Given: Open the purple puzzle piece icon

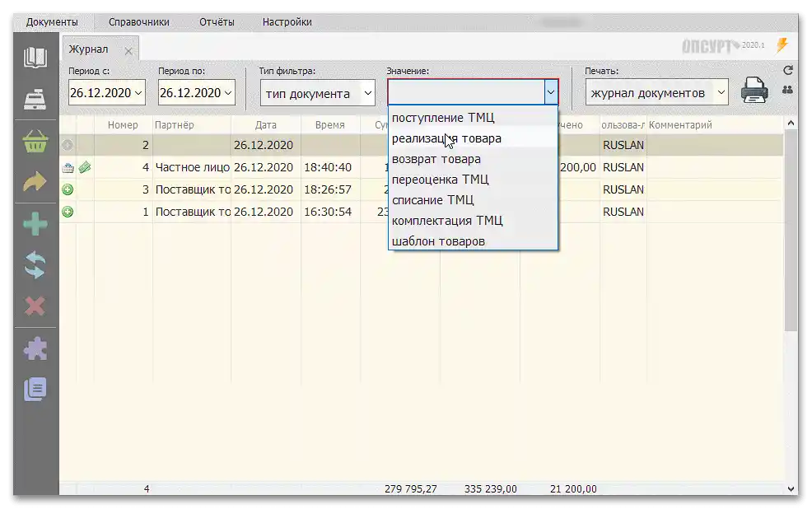Looking at the screenshot, I should tap(35, 348).
